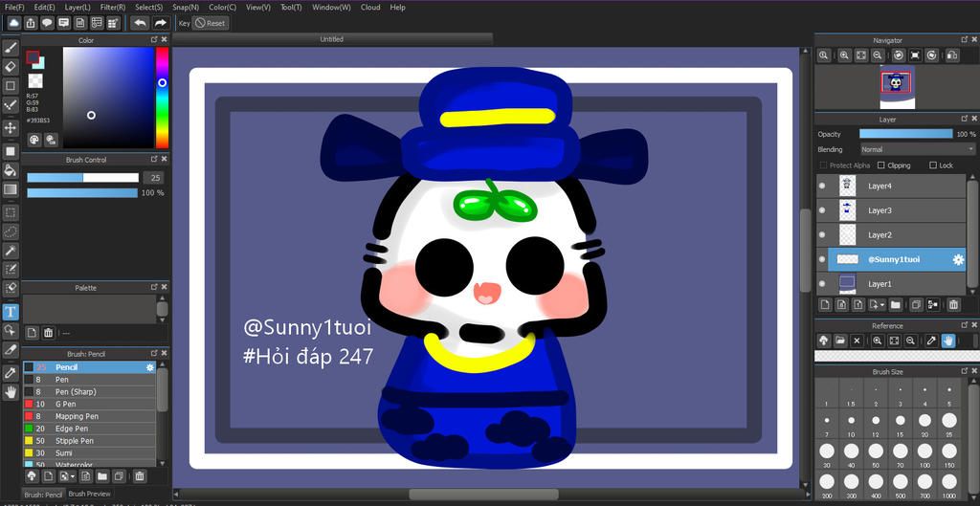Create a new layer in Layer panel
The height and width of the screenshot is (506, 980).
pos(825,305)
